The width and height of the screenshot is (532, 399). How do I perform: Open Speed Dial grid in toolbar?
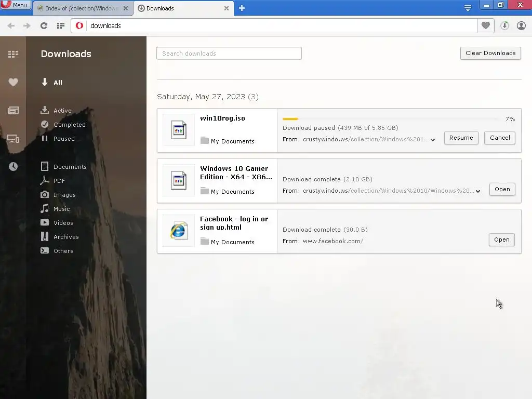point(61,26)
